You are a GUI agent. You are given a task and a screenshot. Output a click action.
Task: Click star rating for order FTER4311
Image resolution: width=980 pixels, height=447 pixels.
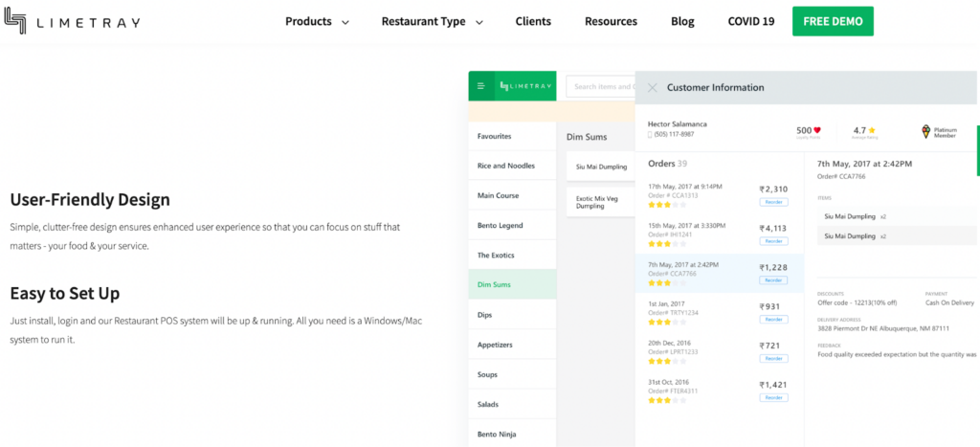pyautogui.click(x=667, y=400)
